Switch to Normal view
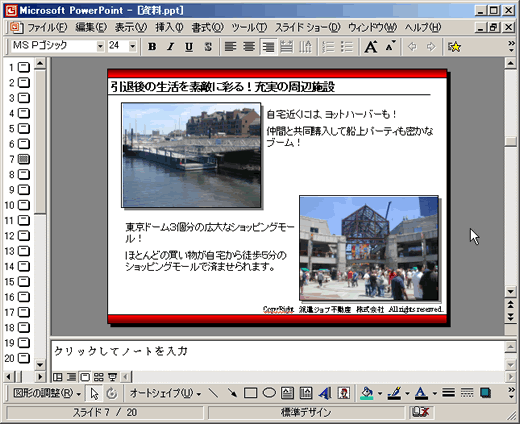The image size is (520, 424). (x=58, y=377)
